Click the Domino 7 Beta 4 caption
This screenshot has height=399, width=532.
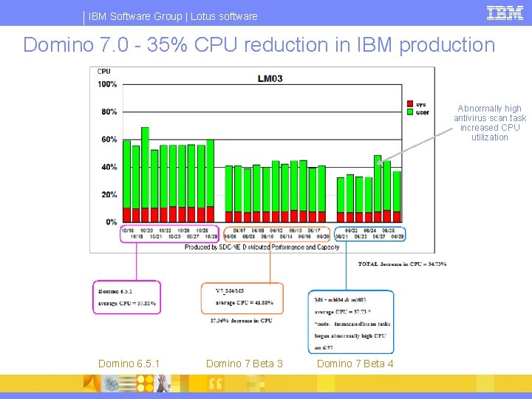[355, 364]
